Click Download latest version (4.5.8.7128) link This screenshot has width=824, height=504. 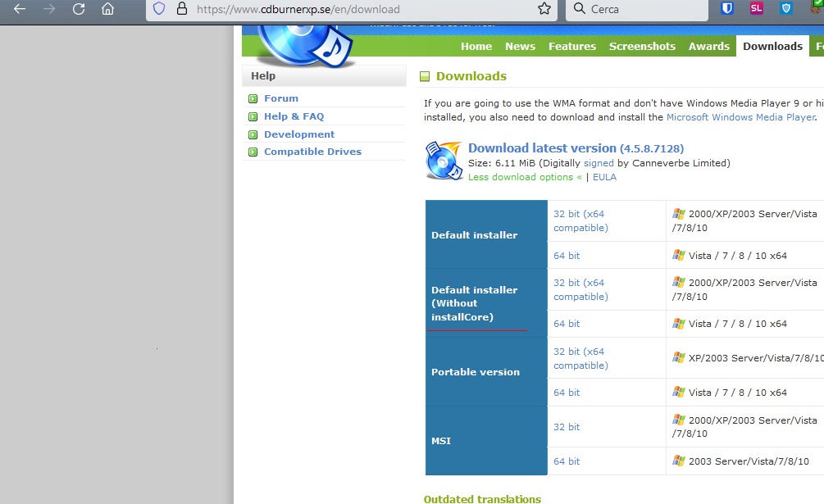[576, 148]
